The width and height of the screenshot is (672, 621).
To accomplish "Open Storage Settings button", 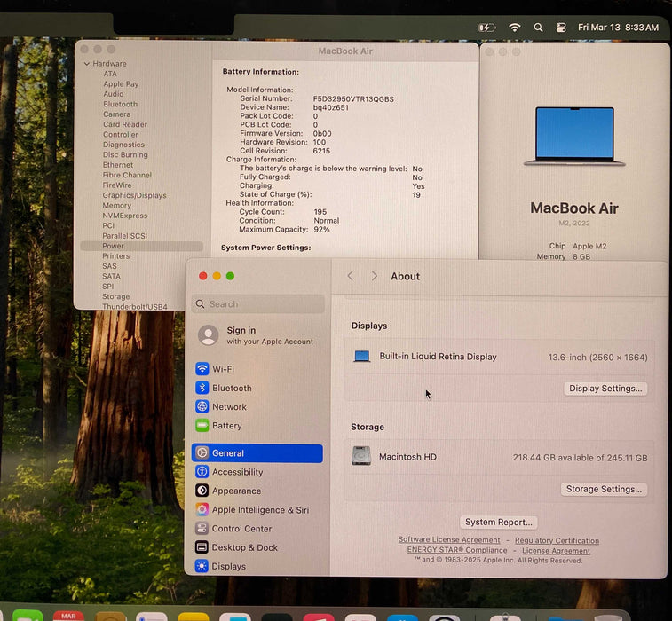I will [604, 489].
